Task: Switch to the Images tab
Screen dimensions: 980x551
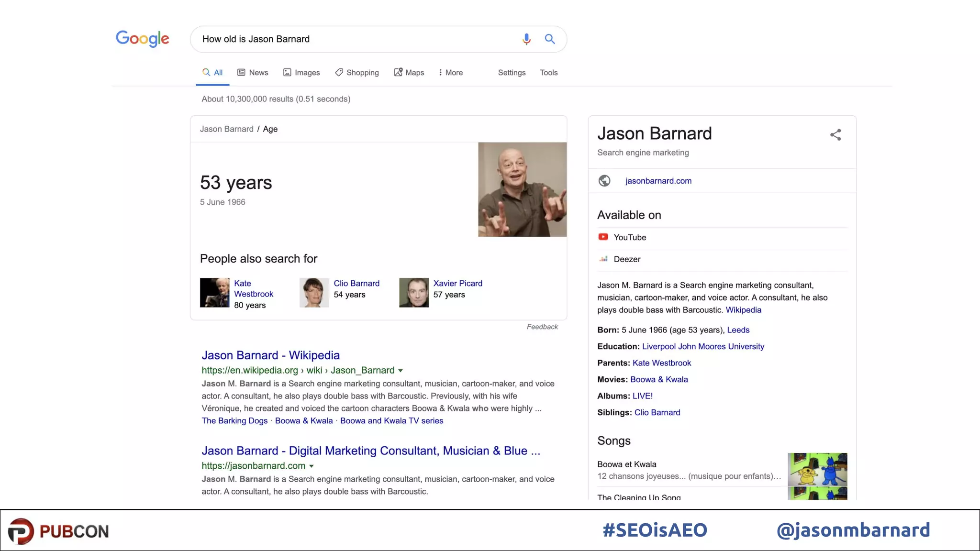Action: [x=301, y=73]
